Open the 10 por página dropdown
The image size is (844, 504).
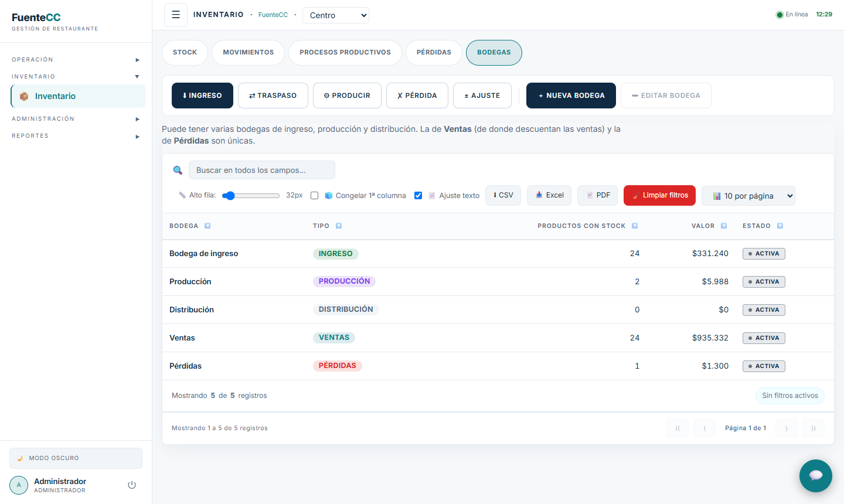tap(748, 196)
